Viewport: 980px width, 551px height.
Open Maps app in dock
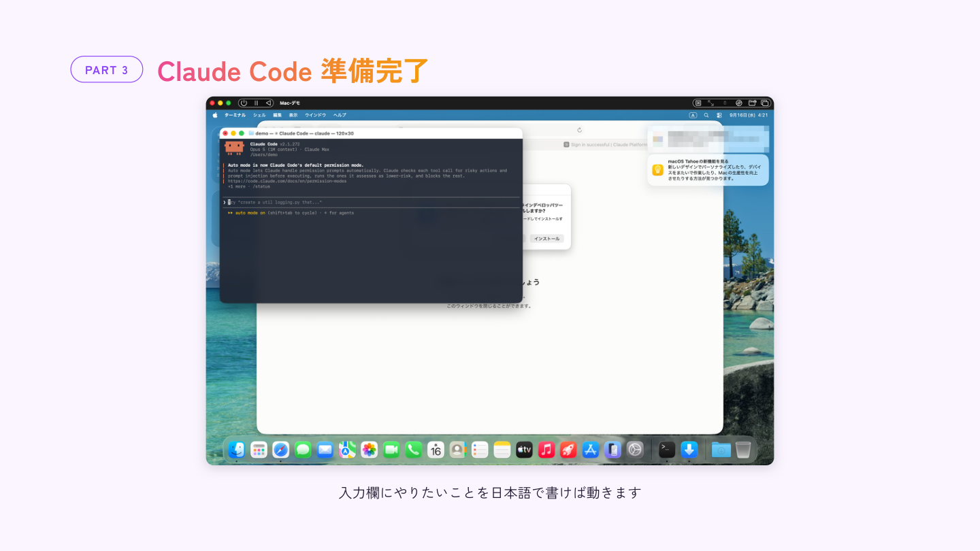347,450
